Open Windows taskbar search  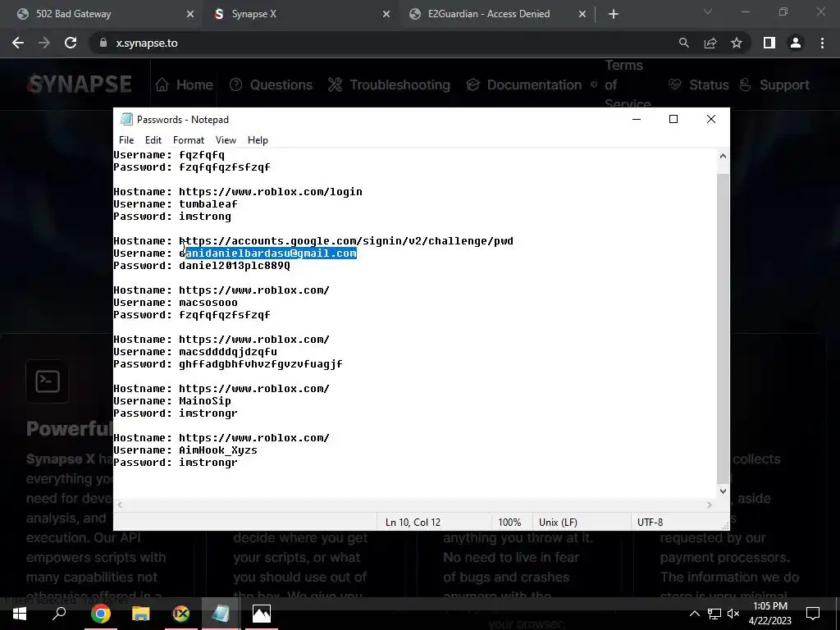tap(59, 614)
